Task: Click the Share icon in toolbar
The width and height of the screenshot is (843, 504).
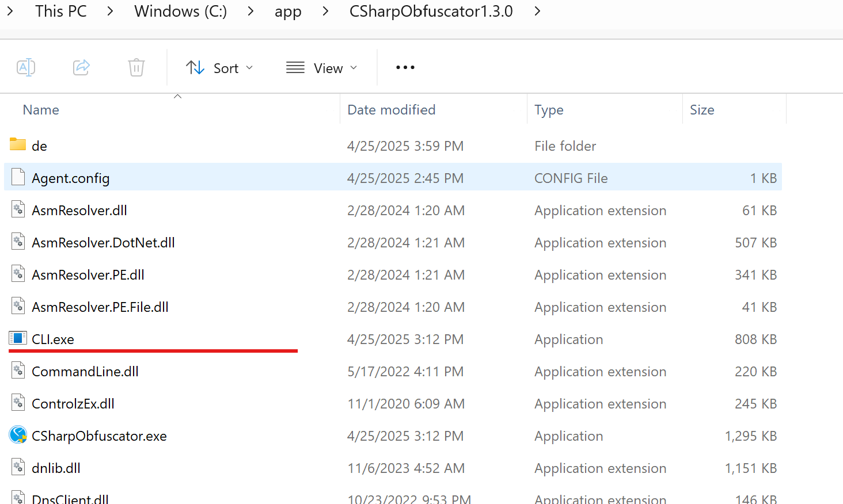Action: point(81,68)
